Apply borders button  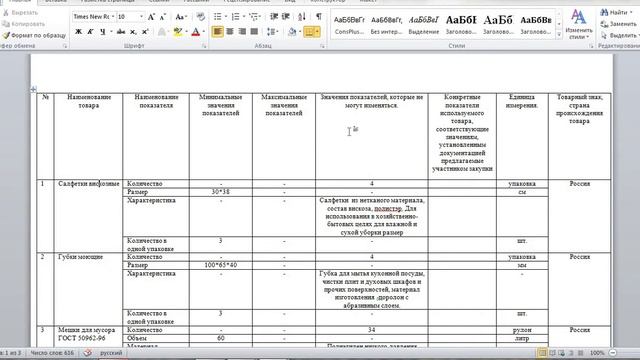pyautogui.click(x=309, y=31)
